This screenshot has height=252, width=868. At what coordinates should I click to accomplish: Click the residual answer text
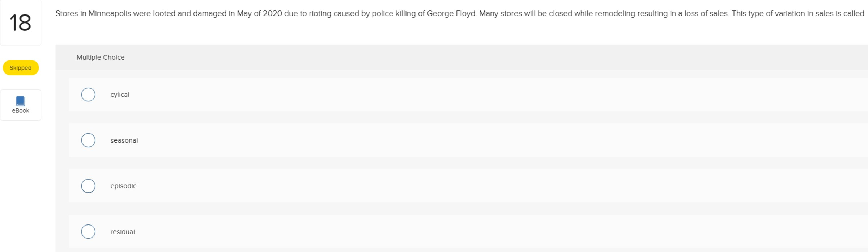(123, 232)
